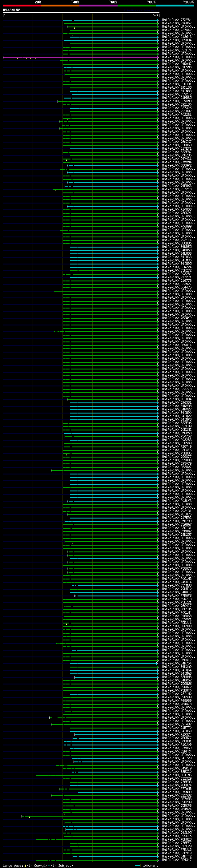197x868 pixels.
Task: Select hit label UniRef100_Q5G577
Action: pyautogui.click(x=177, y=738)
